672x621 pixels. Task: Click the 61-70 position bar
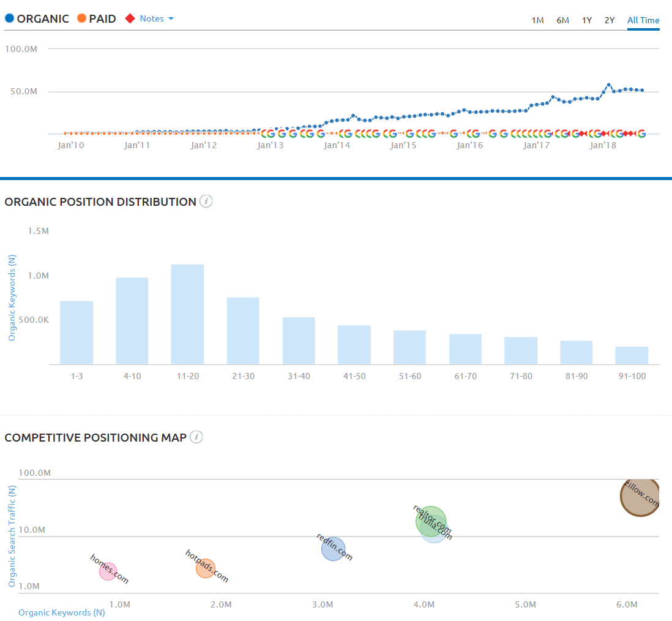[465, 349]
